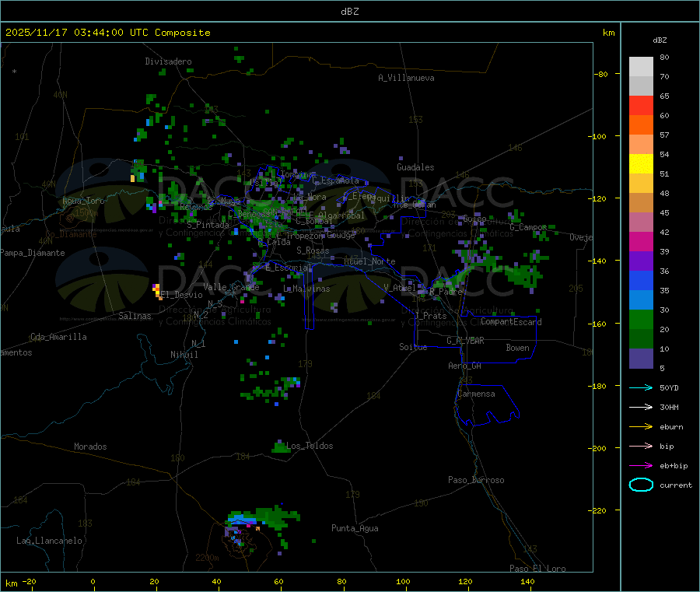Screen dimensions: 700x592
Task: Click the Salinas place label
Action: pyautogui.click(x=135, y=316)
